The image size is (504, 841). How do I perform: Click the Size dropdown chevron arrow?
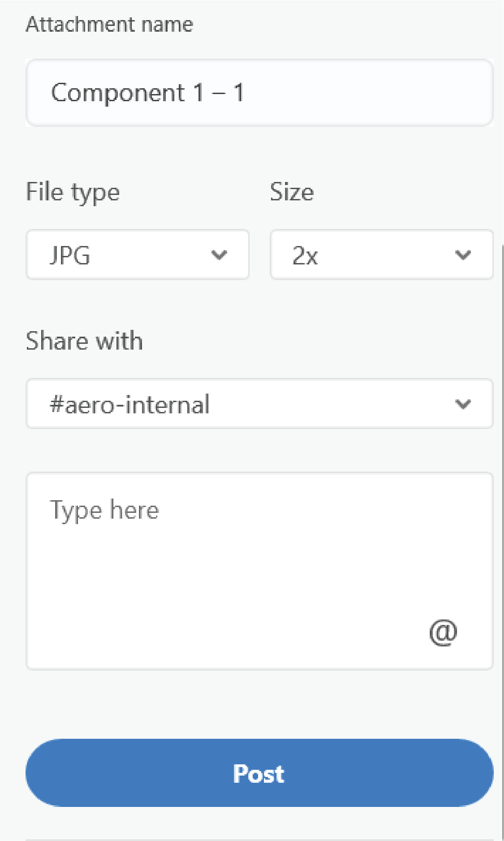point(463,255)
